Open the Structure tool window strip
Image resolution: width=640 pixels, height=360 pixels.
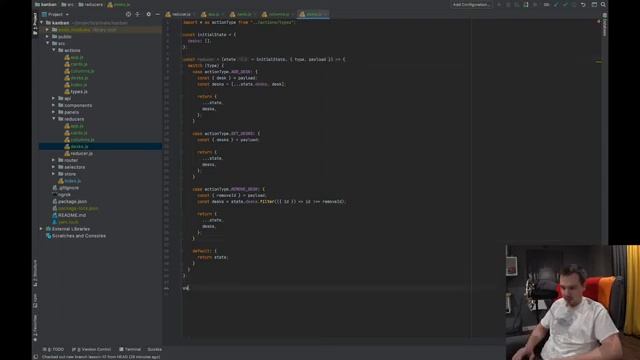35,273
